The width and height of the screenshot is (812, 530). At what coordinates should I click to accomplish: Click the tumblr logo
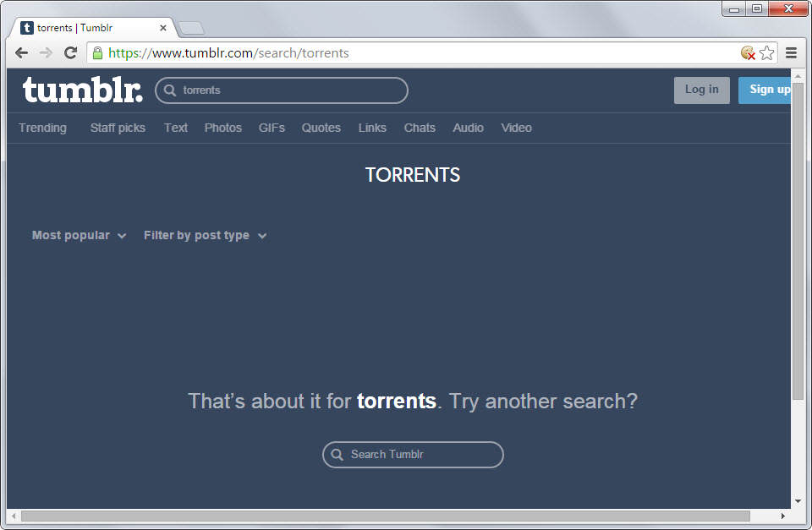point(82,90)
